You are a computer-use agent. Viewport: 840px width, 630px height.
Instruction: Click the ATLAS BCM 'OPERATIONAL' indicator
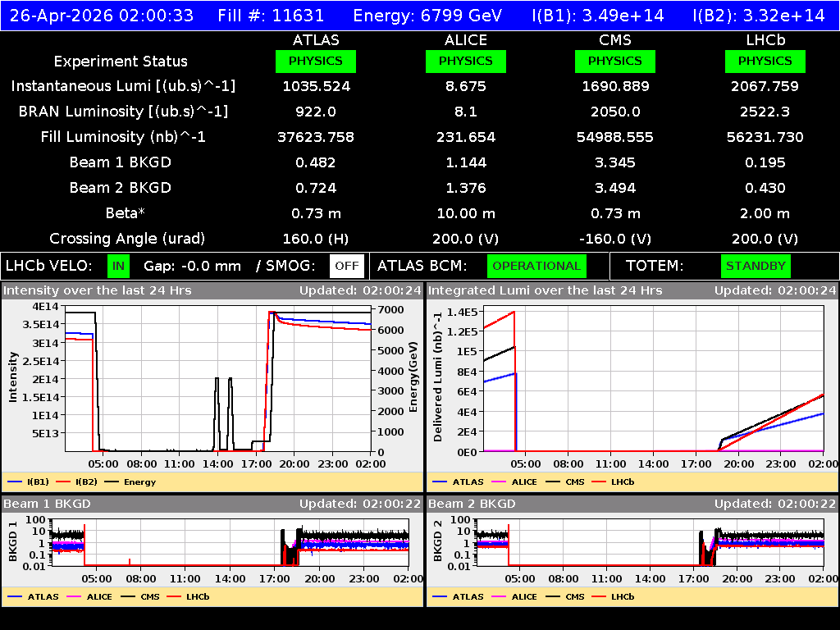536,267
